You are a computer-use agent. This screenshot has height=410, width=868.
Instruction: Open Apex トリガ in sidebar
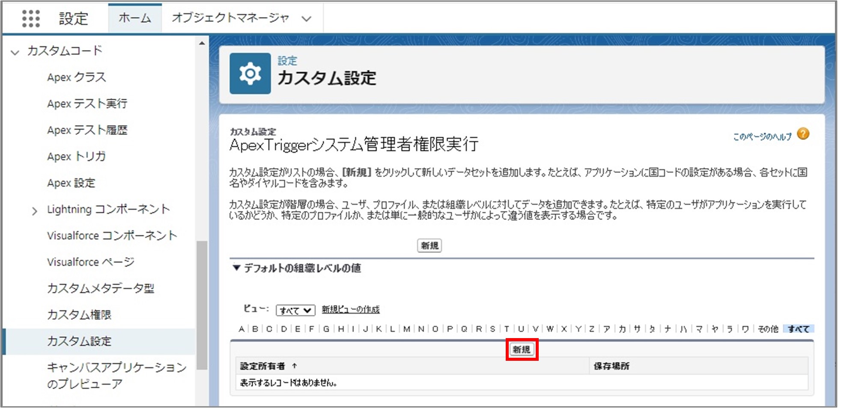[77, 157]
